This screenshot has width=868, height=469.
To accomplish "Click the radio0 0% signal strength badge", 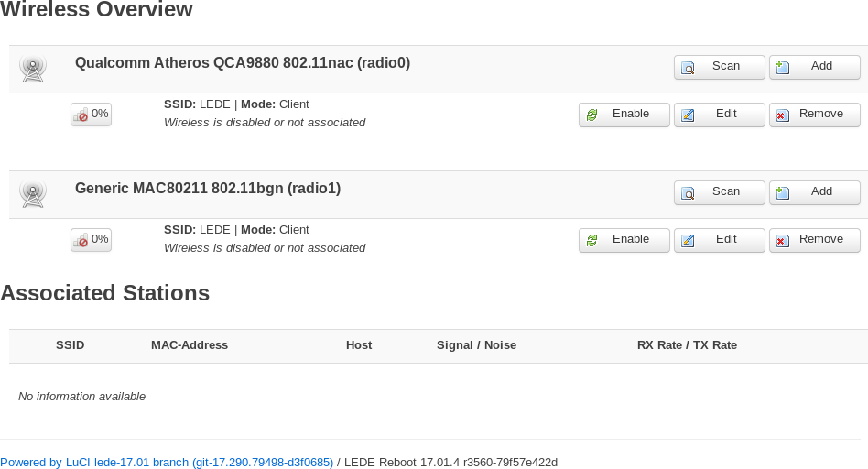I will [x=91, y=115].
